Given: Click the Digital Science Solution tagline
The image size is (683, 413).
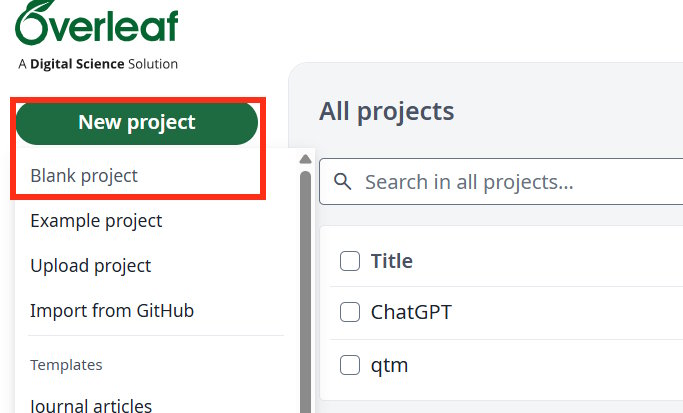Looking at the screenshot, I should pos(98,64).
